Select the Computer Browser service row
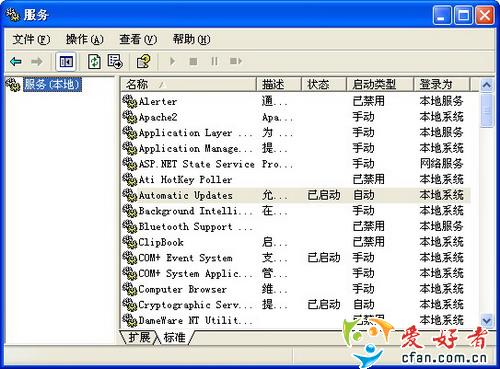The image size is (500, 369). pyautogui.click(x=296, y=289)
